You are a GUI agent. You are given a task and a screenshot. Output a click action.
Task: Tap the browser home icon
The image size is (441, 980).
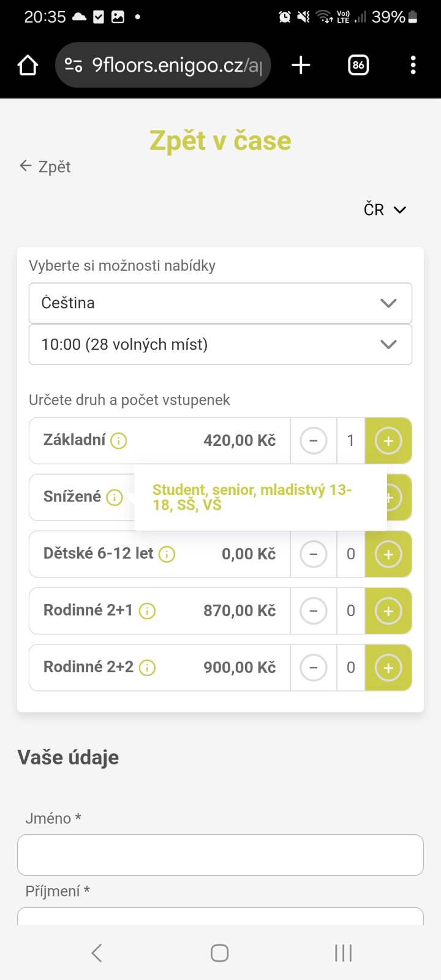click(x=28, y=65)
